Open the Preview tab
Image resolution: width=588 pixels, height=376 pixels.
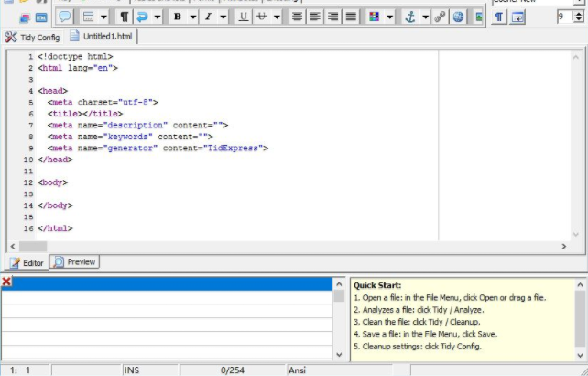point(74,262)
